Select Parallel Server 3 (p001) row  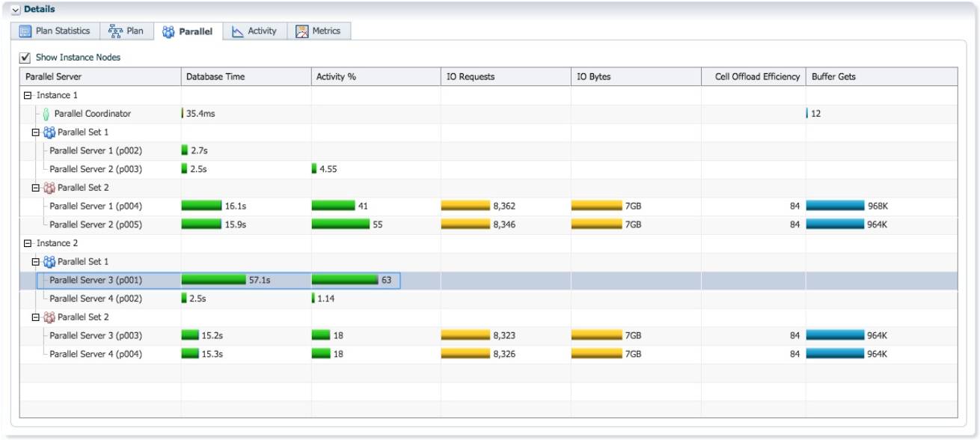489,280
